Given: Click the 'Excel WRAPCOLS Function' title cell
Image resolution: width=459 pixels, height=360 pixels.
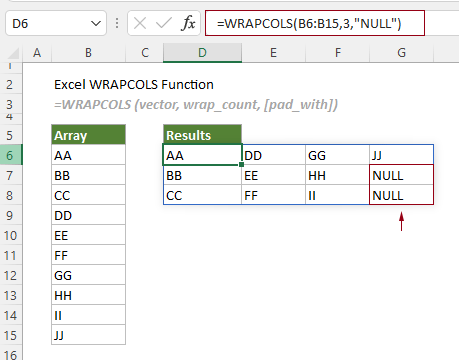Looking at the screenshot, I should pos(134,85).
